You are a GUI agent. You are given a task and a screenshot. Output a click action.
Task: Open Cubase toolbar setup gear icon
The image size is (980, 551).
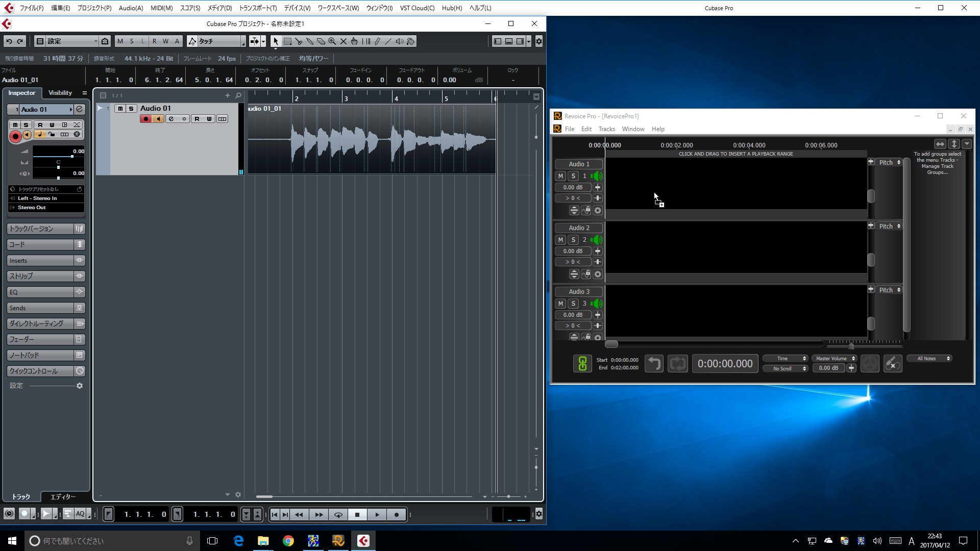(x=538, y=41)
